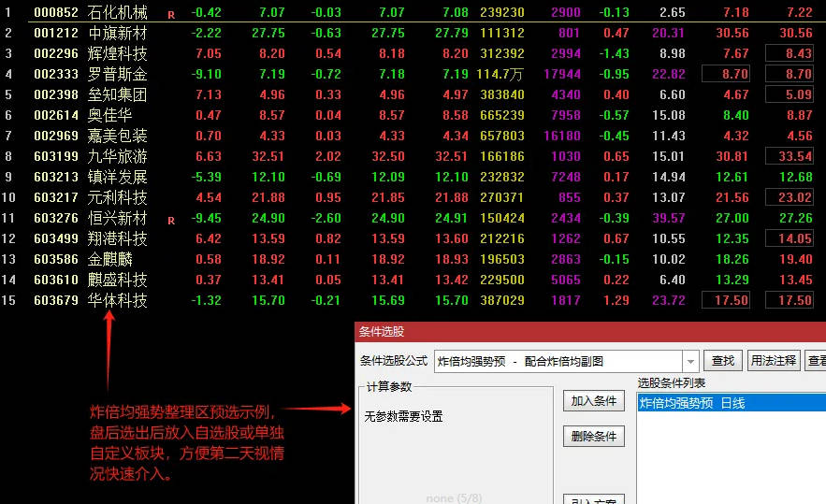The height and width of the screenshot is (504, 826).
Task: Click the formula field showing 炸倍均强势预
Action: click(x=558, y=361)
